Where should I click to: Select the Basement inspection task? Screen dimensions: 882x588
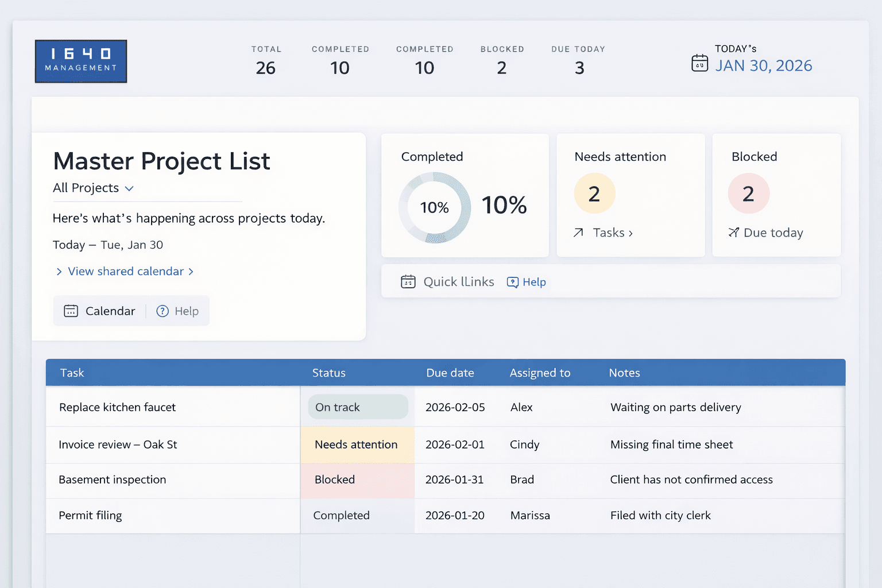[x=112, y=479]
